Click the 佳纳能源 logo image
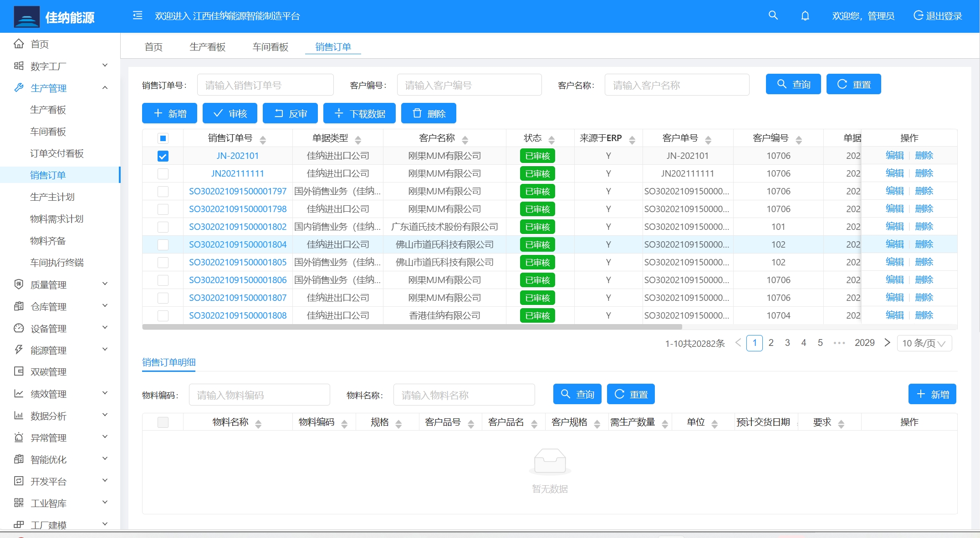 [26, 17]
